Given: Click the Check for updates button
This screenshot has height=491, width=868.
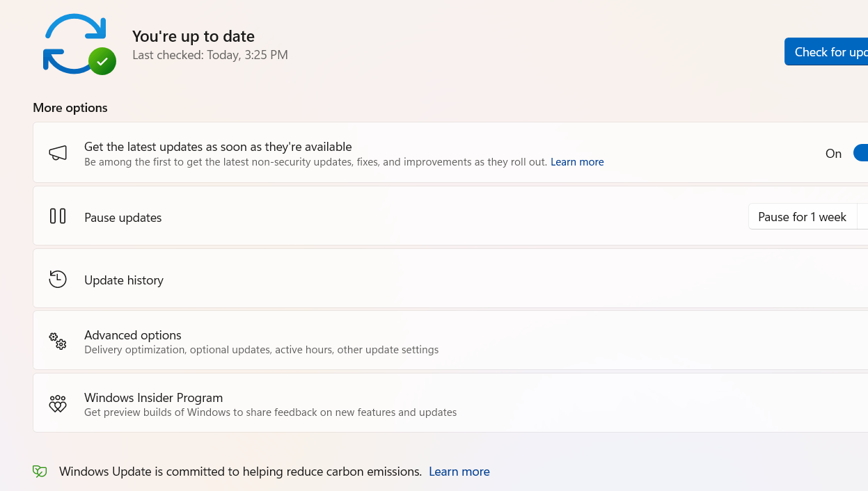Looking at the screenshot, I should [827, 52].
